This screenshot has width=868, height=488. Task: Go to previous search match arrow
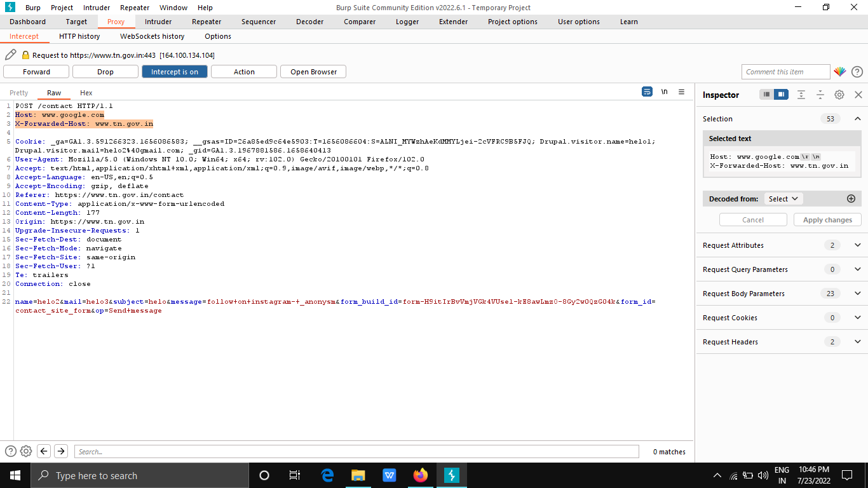point(44,451)
